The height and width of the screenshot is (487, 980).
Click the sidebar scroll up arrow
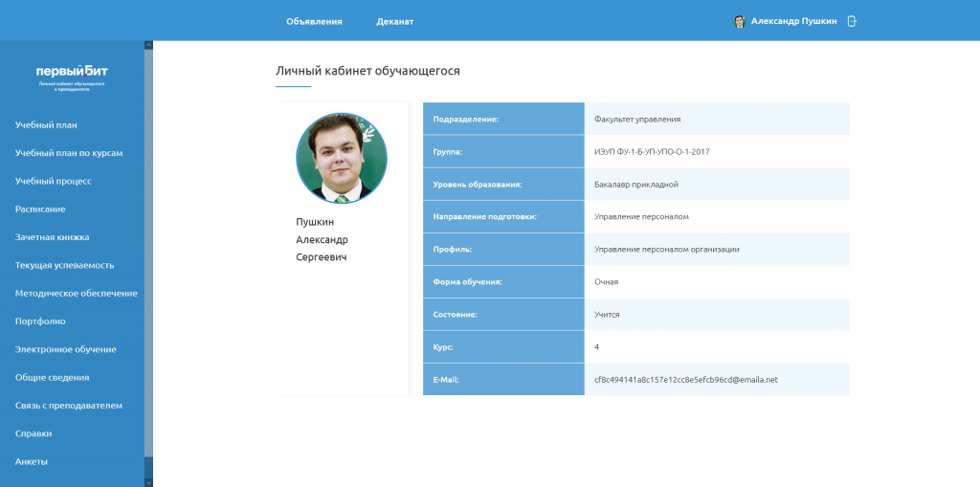tap(148, 45)
